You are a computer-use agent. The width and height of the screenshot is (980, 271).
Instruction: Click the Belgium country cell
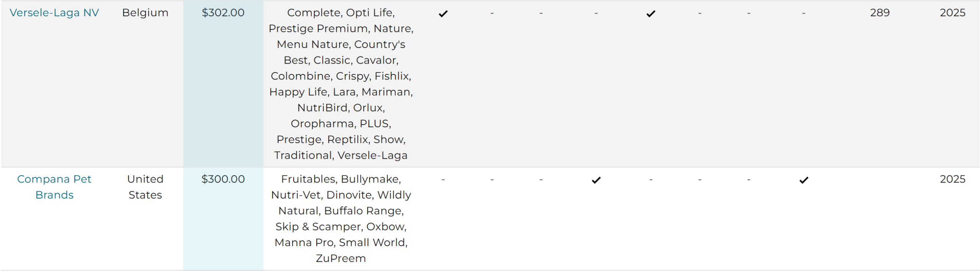click(145, 13)
